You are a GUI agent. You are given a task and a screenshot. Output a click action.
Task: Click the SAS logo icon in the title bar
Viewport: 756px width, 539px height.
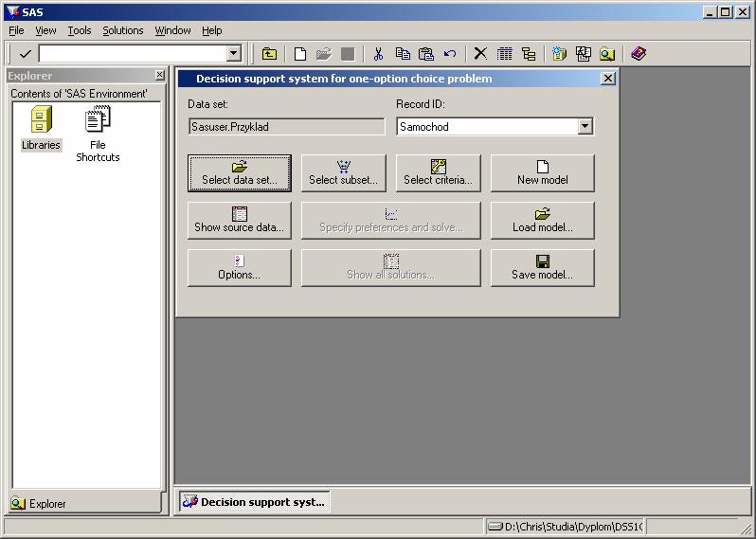(12, 11)
